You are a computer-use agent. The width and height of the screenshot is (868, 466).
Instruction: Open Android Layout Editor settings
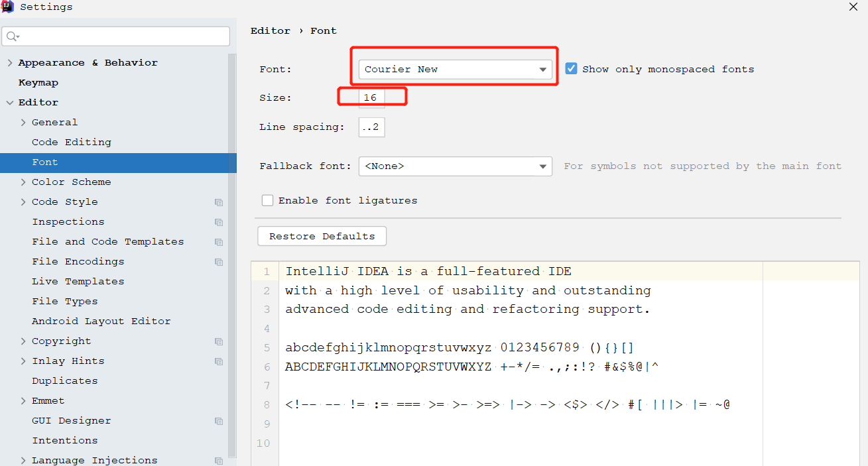coord(101,321)
